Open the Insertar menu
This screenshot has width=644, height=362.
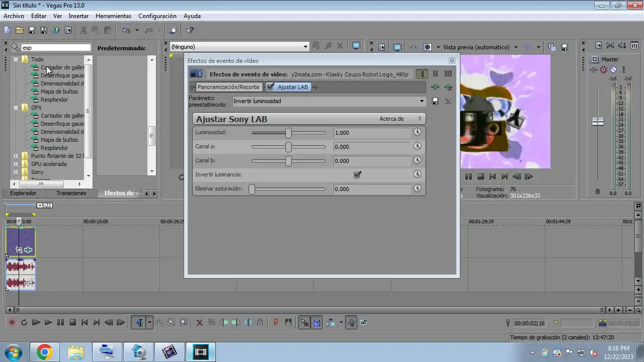pos(78,16)
